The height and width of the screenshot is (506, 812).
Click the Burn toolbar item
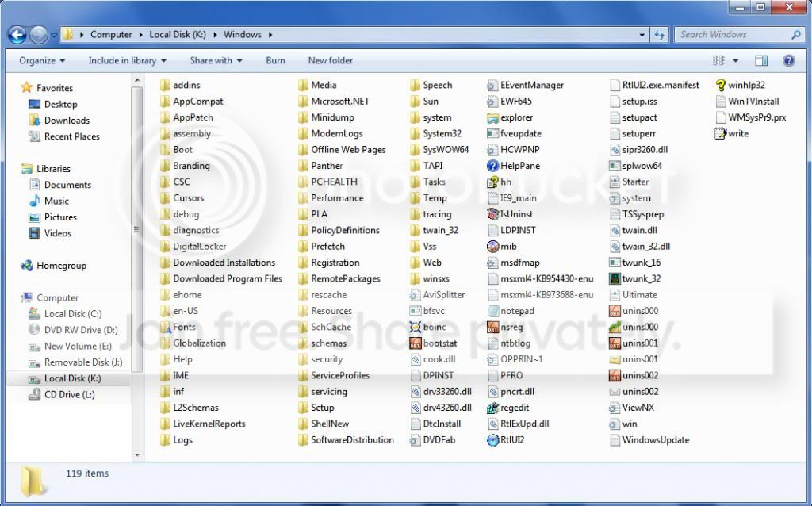pos(275,60)
